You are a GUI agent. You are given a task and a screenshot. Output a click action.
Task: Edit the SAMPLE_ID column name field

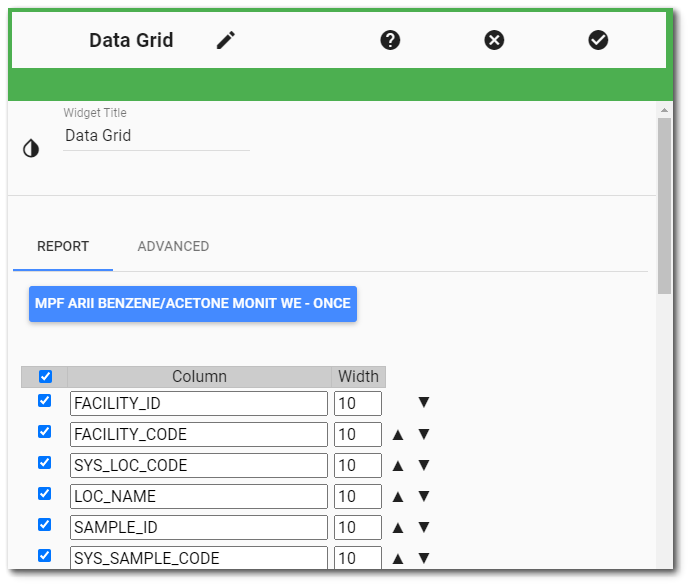199,527
